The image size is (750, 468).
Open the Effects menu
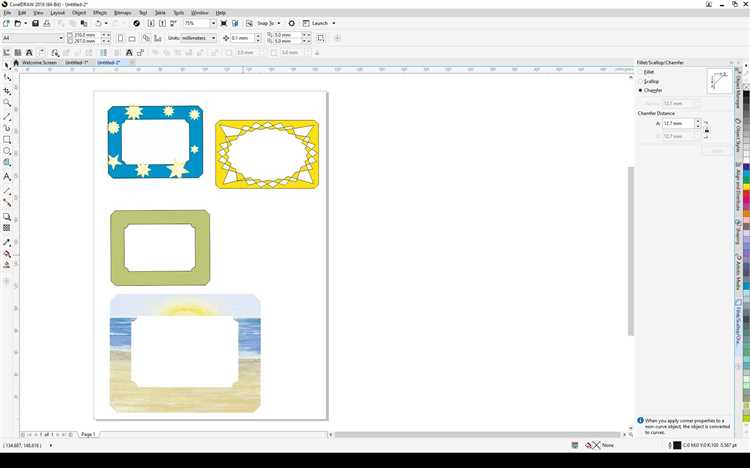(x=100, y=13)
